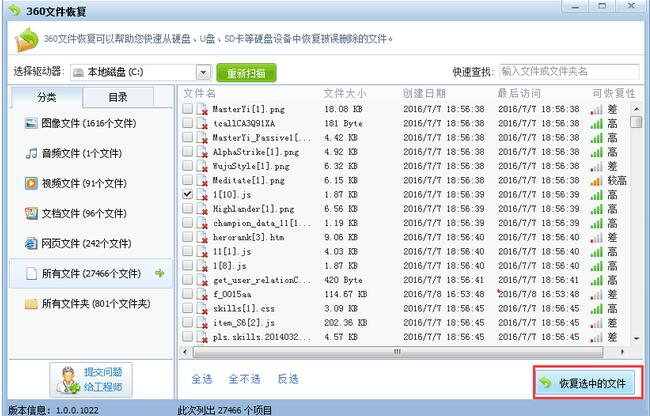Image resolution: width=650 pixels, height=416 pixels.
Task: Click the all folders icon
Action: click(x=31, y=304)
